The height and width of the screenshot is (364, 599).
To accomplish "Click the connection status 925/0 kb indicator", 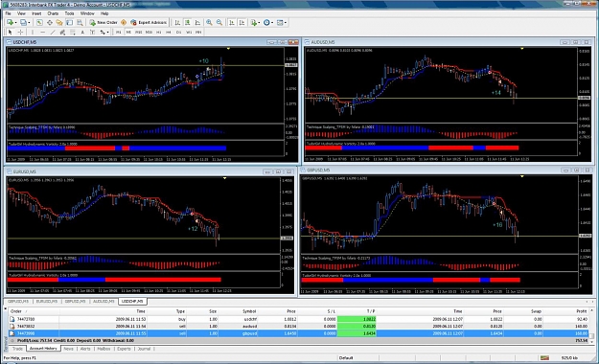I will coord(568,358).
